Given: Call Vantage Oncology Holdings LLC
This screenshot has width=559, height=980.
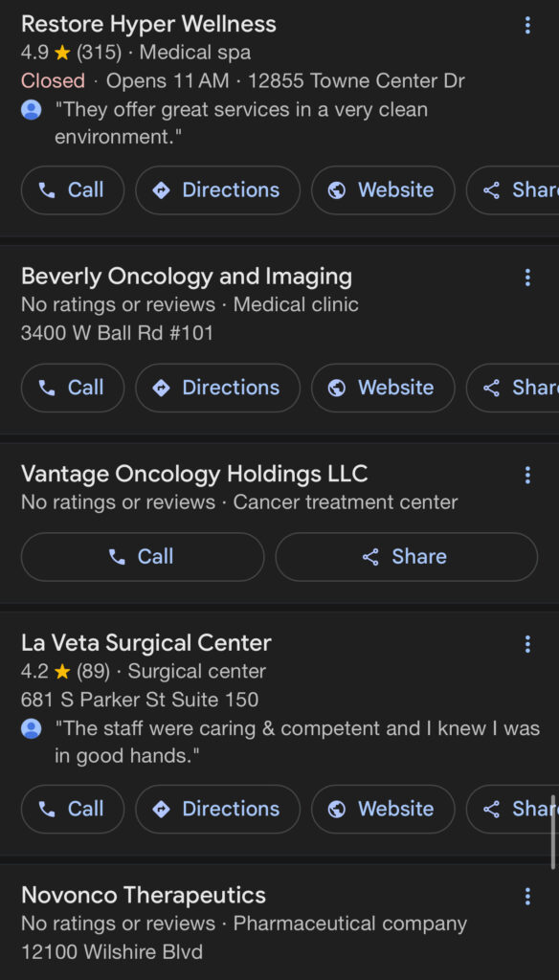Looking at the screenshot, I should 143,557.
